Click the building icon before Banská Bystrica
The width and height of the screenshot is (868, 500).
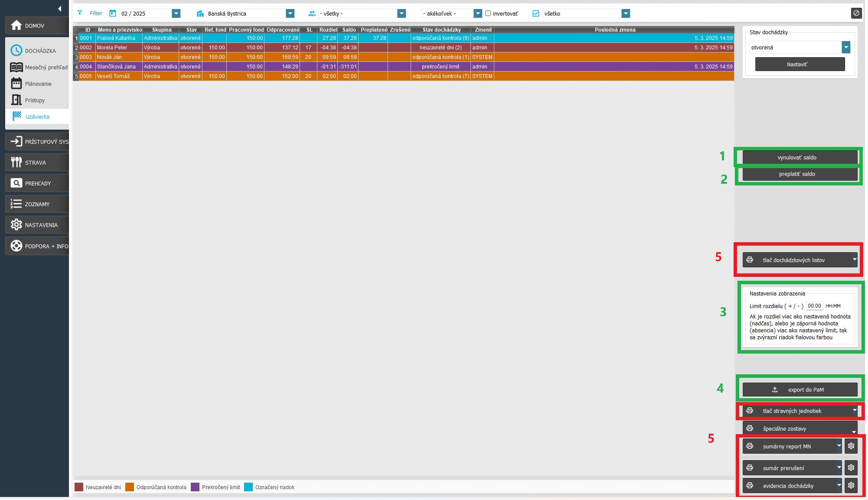(x=200, y=14)
